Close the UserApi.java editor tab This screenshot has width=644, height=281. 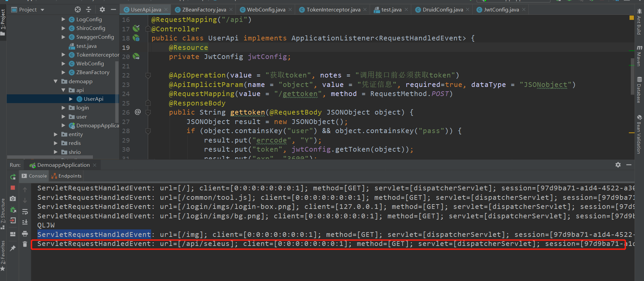[166, 10]
